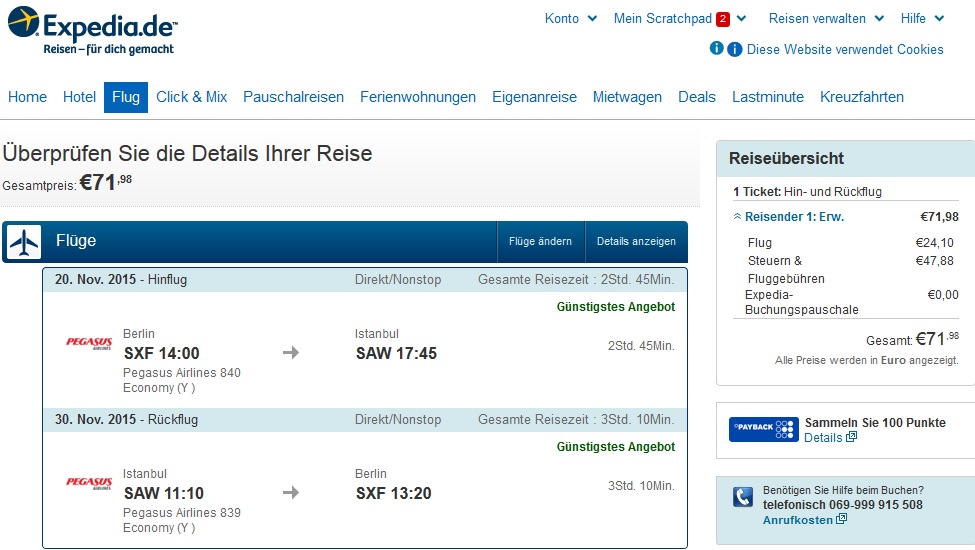Click the SAW 11:10 departure time
The height and width of the screenshot is (550, 975).
point(164,493)
